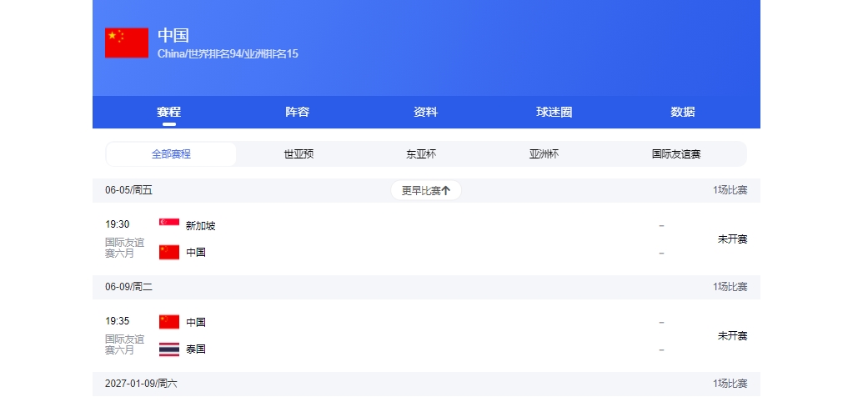Filter matches by 东亚杯
The image size is (868, 402).
421,154
